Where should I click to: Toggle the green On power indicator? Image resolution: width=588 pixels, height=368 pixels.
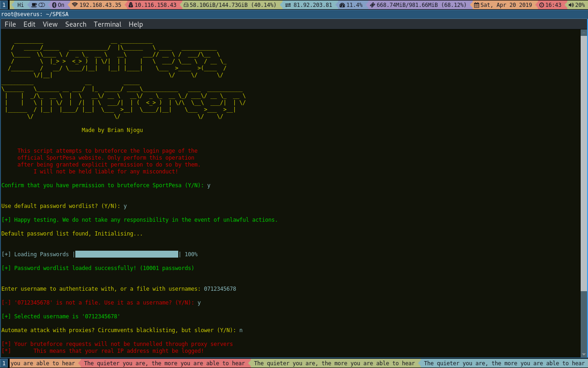[57, 5]
